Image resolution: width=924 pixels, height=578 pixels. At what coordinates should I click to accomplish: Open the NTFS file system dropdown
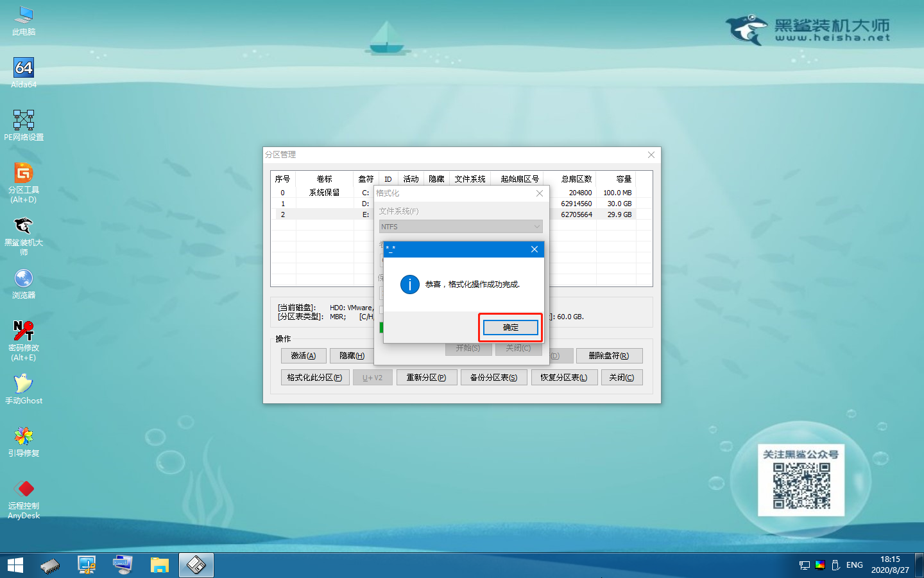click(x=461, y=227)
